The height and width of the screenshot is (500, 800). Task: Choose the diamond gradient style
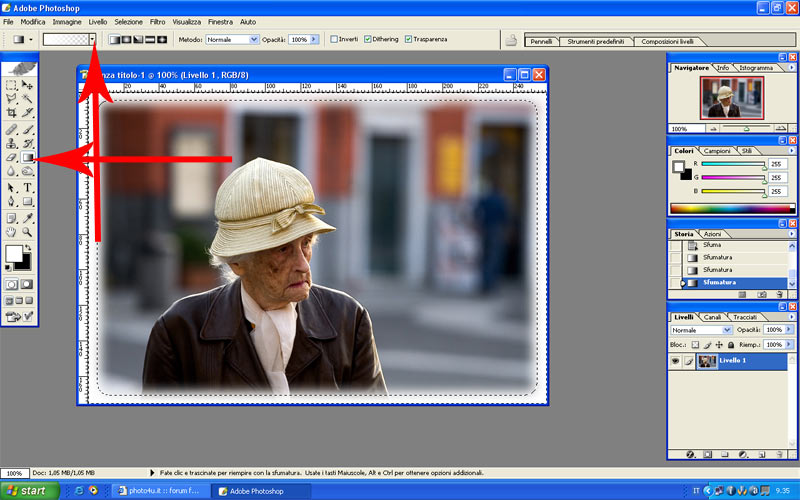tap(162, 39)
